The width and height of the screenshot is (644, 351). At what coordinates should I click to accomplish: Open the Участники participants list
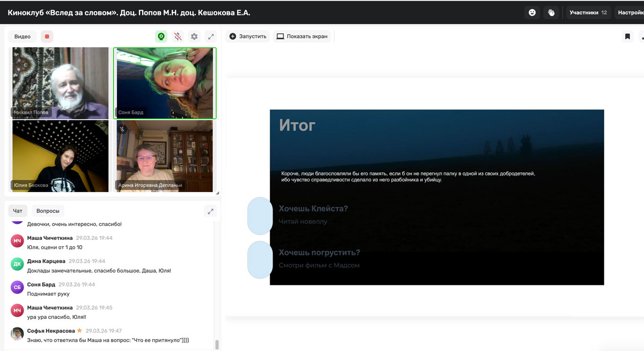click(x=588, y=12)
